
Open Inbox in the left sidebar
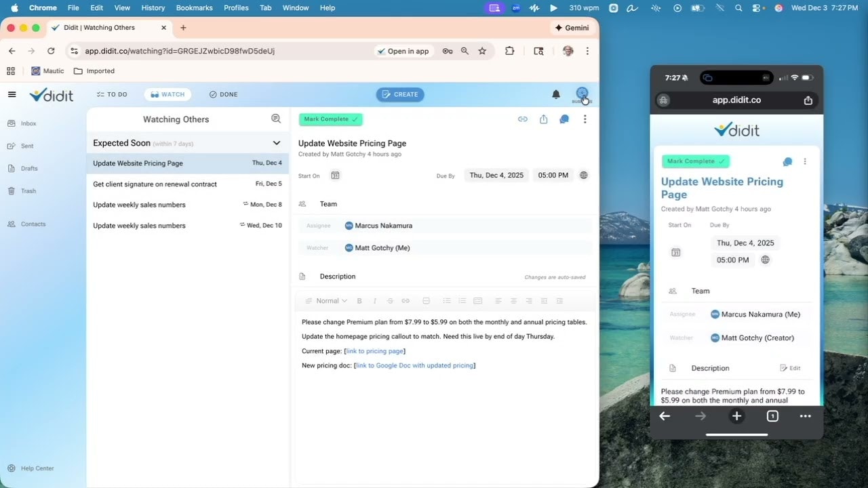[22, 123]
